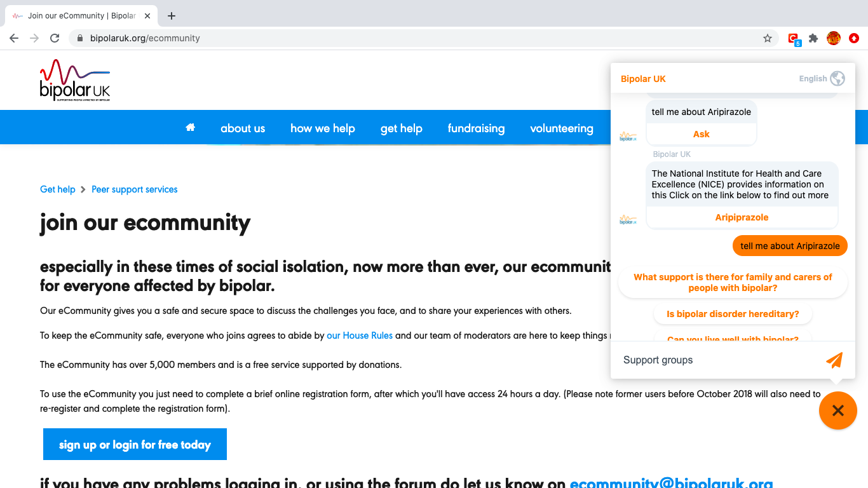
Task: Click sign up or login for free today
Action: tap(135, 444)
